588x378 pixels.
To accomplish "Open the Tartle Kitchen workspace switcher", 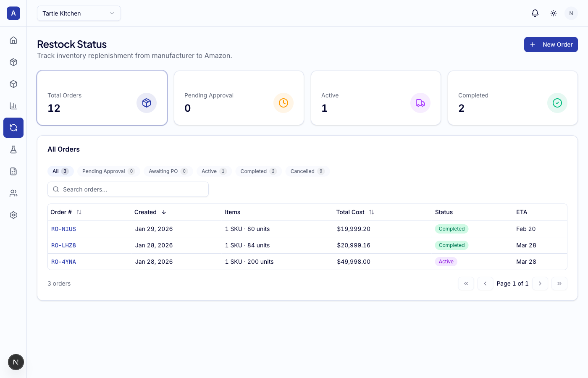I will (79, 13).
